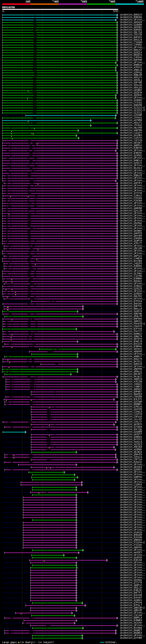The image size is (146, 644).
Task: Open hit UniRef100_B9N3D4
Action: coord(131,17)
